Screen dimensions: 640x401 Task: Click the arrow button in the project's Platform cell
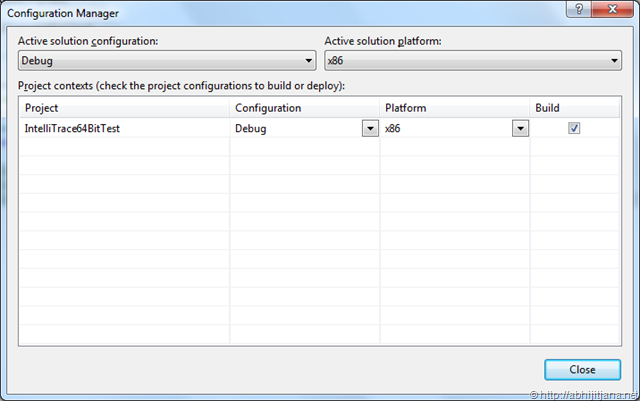pos(520,128)
